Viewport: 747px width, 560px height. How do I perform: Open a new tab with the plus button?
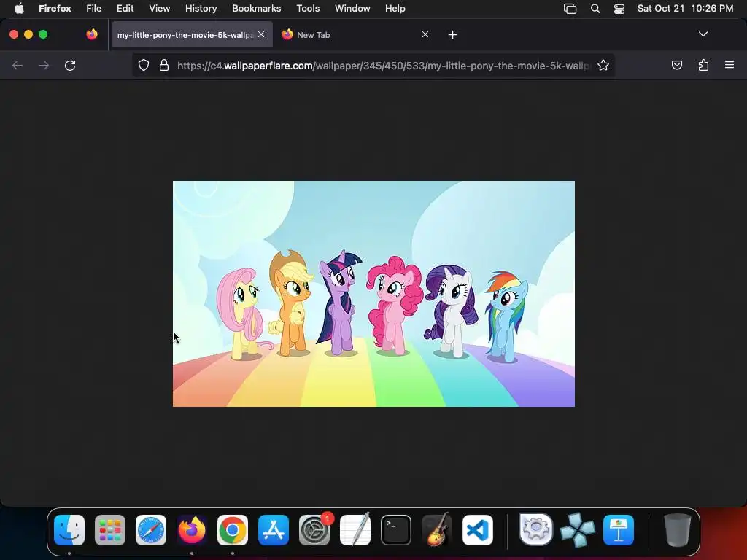pos(452,35)
